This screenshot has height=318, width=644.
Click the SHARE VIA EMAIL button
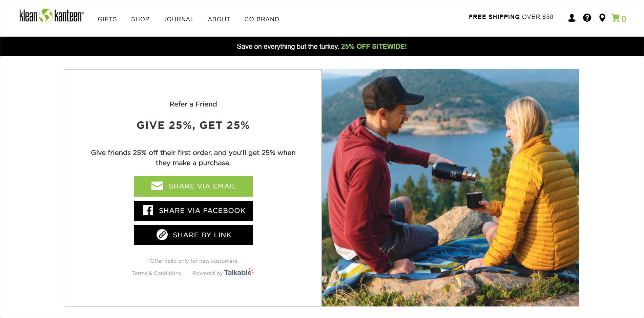pos(193,186)
